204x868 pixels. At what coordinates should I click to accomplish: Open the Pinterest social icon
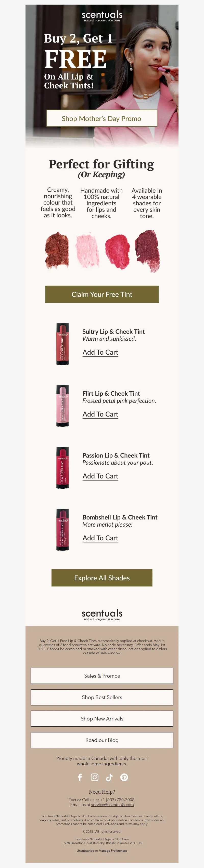(124, 777)
